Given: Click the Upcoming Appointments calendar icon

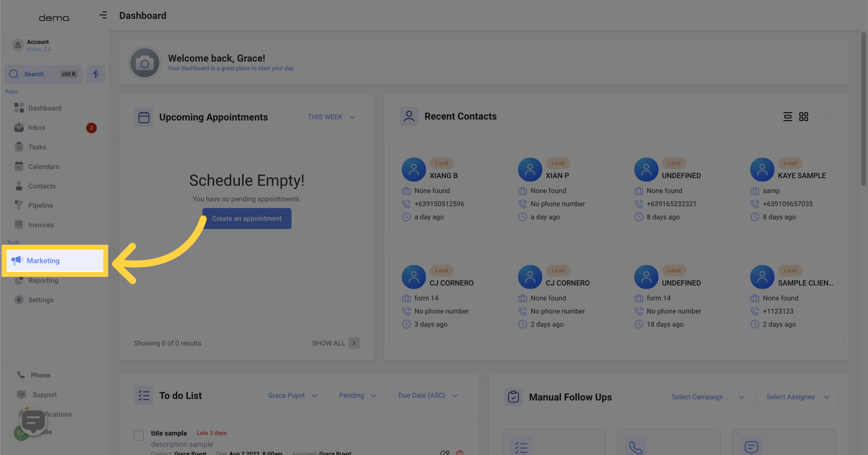Looking at the screenshot, I should click(143, 117).
